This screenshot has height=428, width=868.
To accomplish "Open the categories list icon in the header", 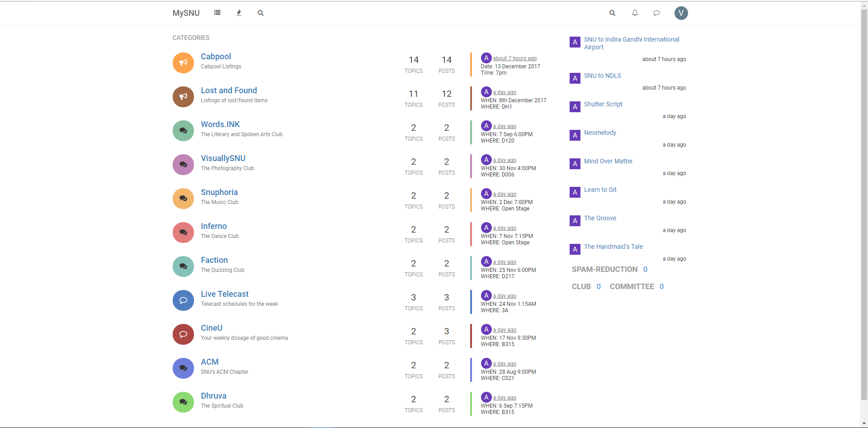I will [x=217, y=13].
